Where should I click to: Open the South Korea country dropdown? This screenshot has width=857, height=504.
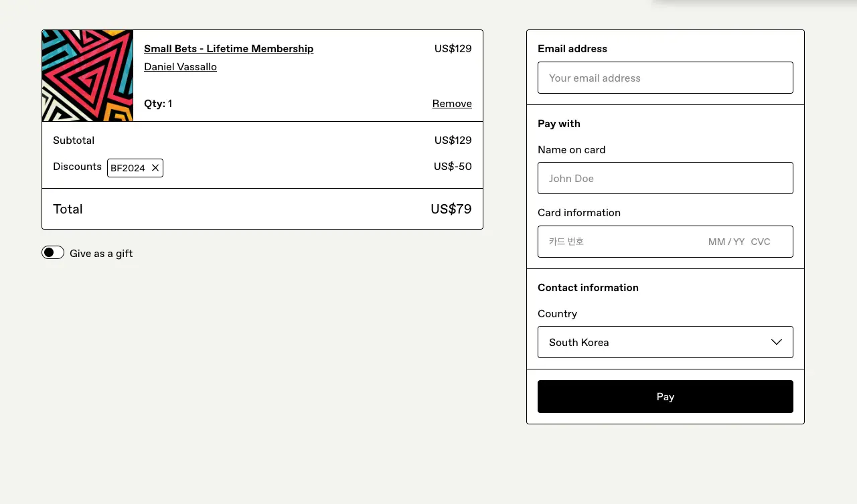[665, 342]
